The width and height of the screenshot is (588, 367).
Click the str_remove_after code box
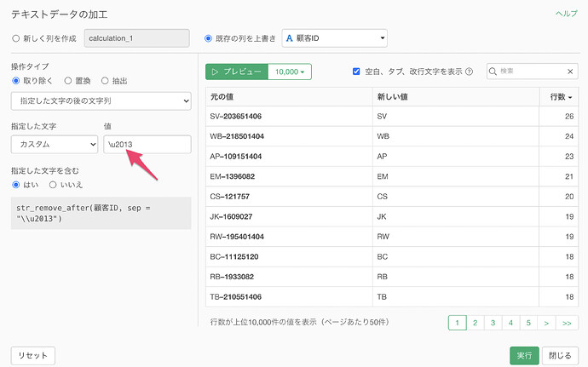(101, 213)
